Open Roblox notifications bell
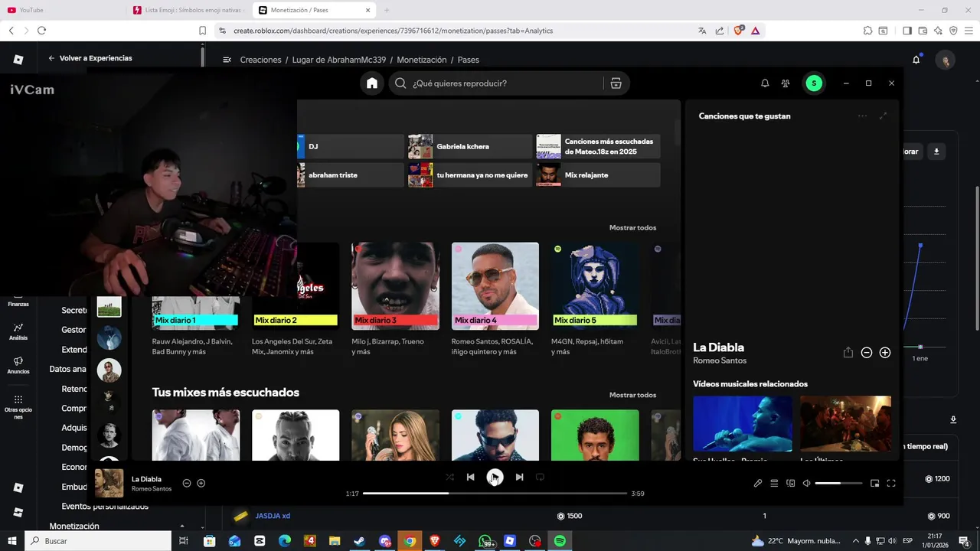Screen dimensions: 980x551 (x=916, y=60)
